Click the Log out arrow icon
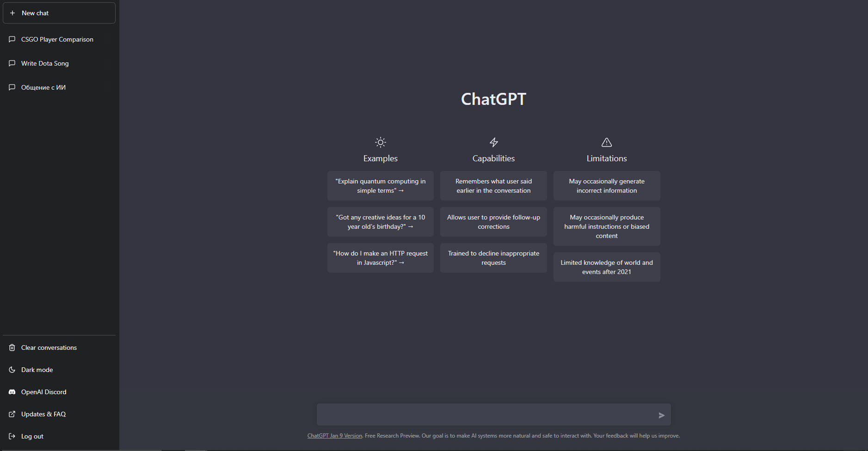This screenshot has height=451, width=868. (12, 436)
